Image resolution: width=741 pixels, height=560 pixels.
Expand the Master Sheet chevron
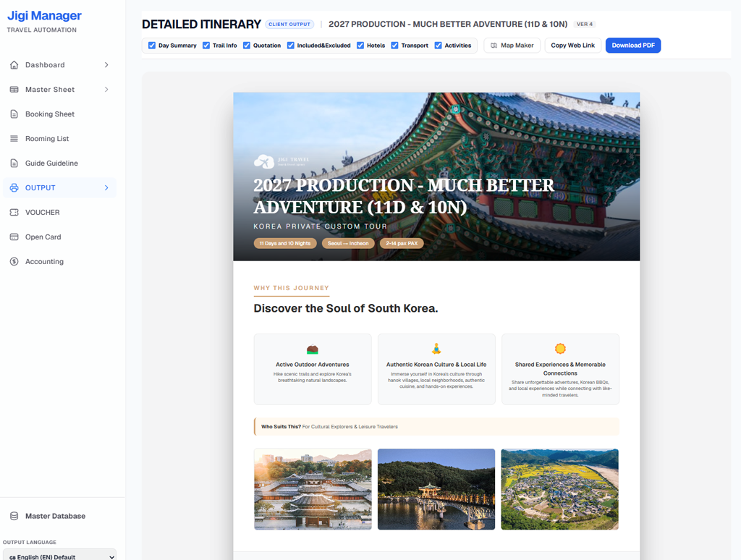106,89
